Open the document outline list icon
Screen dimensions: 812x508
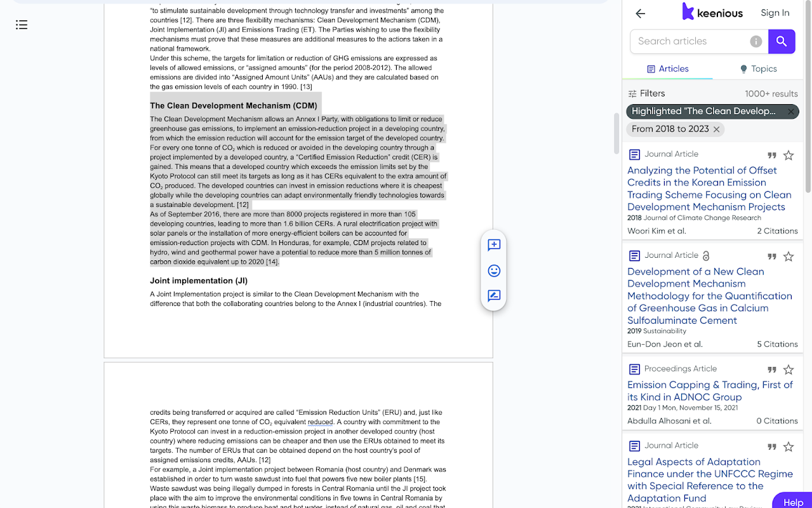pos(22,25)
